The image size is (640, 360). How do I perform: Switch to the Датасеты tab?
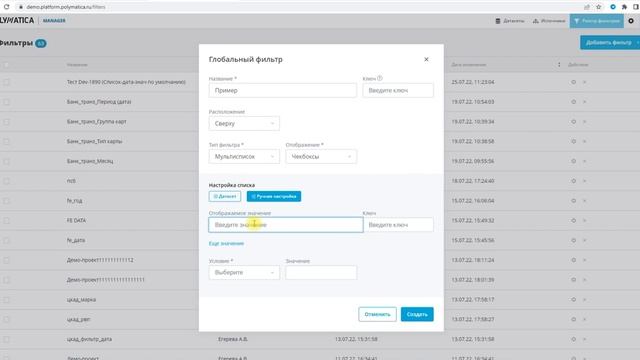tap(510, 21)
